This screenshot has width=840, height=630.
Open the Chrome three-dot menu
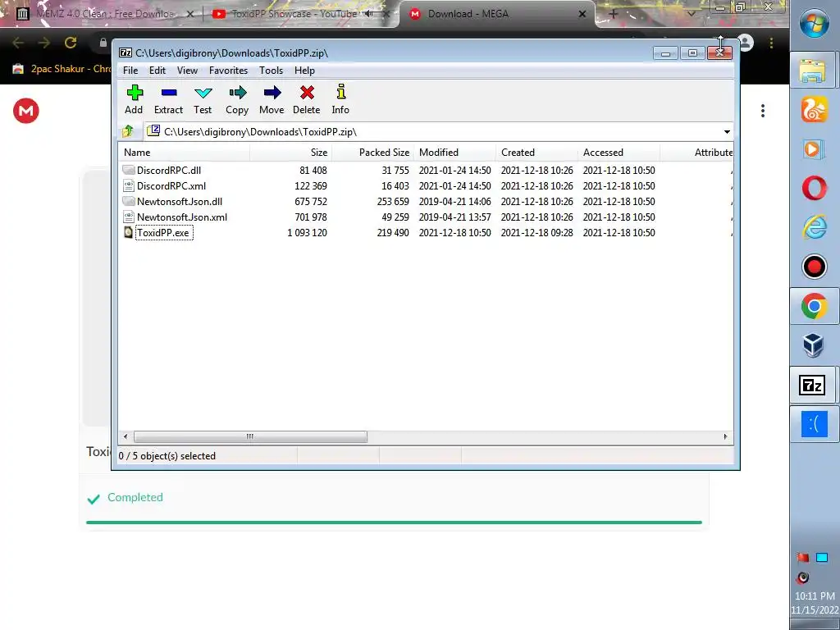771,43
